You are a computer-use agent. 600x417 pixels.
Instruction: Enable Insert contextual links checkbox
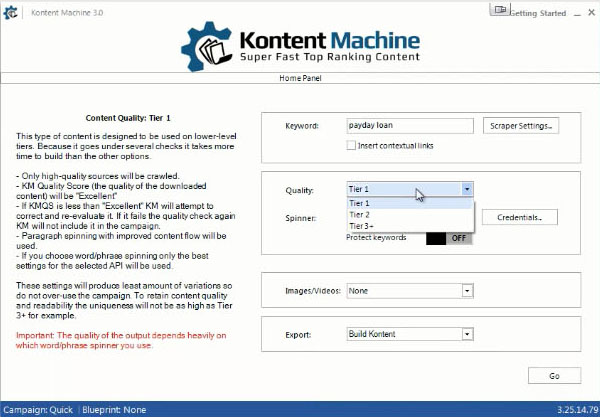(x=351, y=145)
